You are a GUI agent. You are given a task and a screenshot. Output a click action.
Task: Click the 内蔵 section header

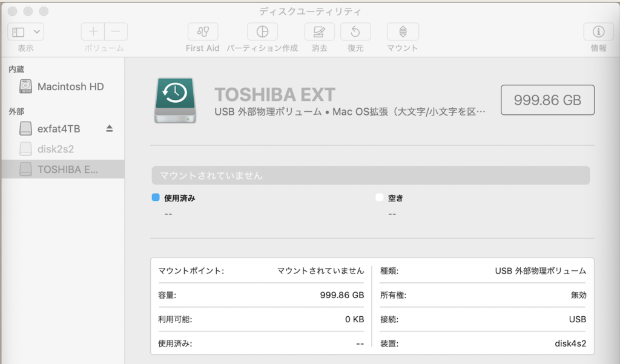click(16, 70)
